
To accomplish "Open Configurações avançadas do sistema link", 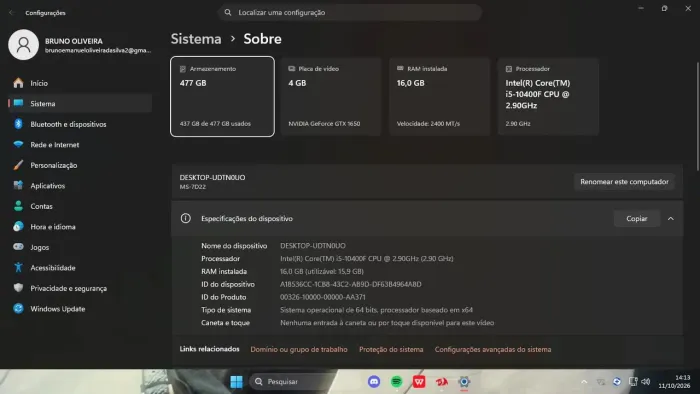I will click(x=493, y=349).
